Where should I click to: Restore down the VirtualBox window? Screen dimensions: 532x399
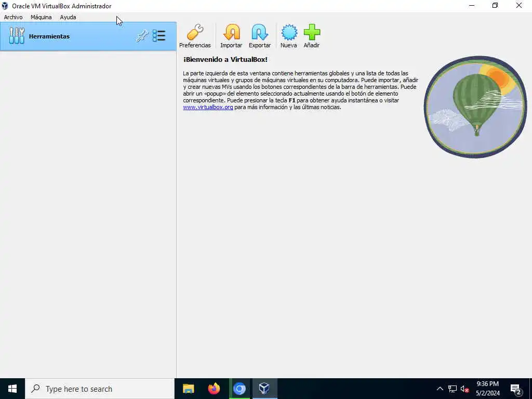(495, 6)
